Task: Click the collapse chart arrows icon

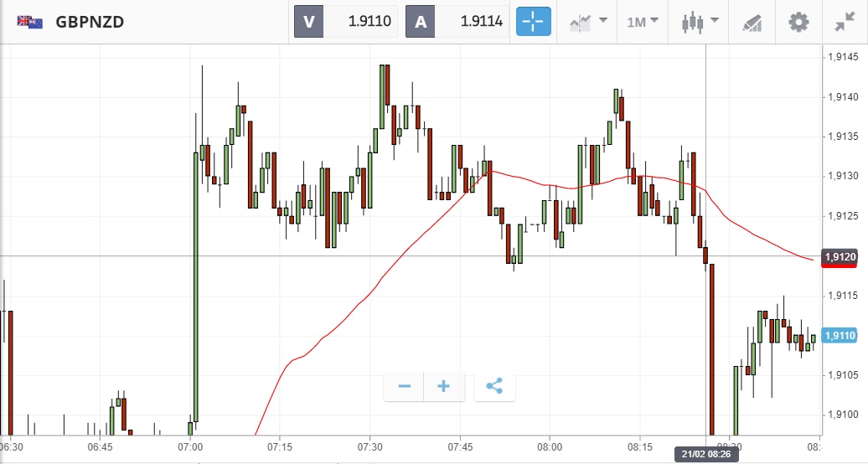Action: click(x=845, y=22)
